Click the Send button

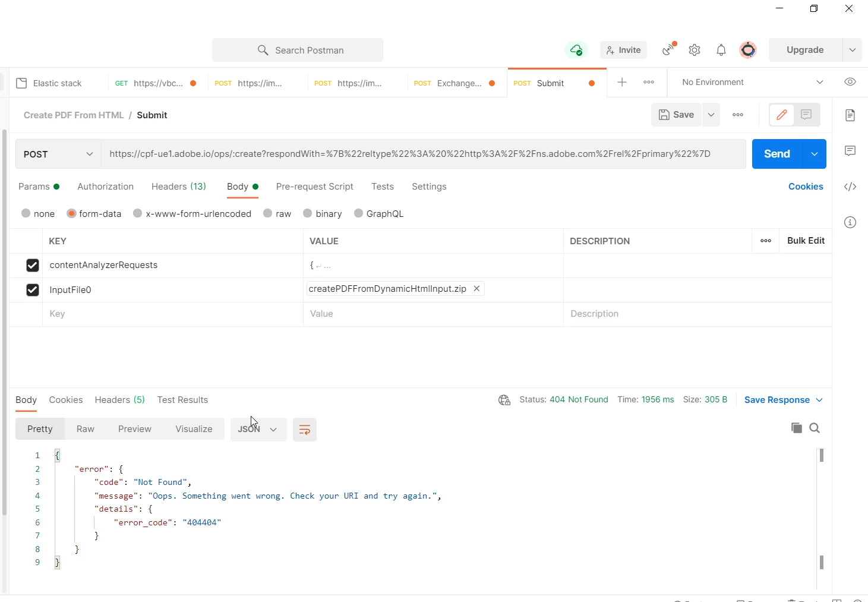coord(777,154)
